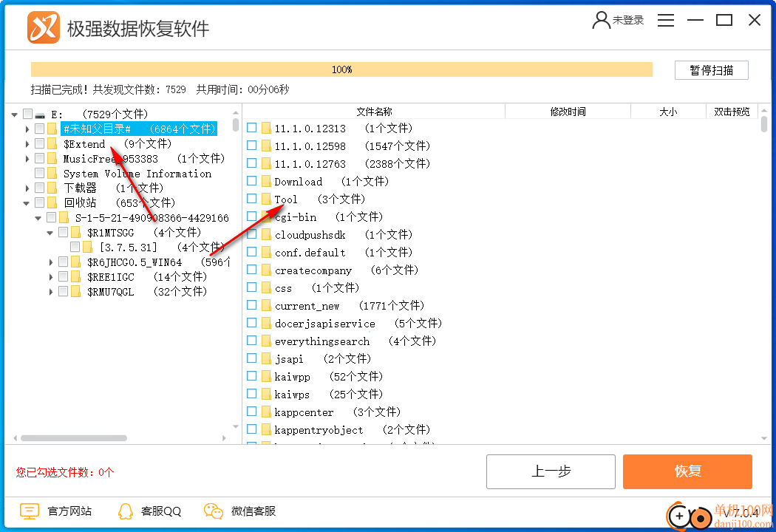Click folder icon beside 下载器
Image resolution: width=776 pixels, height=532 pixels.
(52, 188)
